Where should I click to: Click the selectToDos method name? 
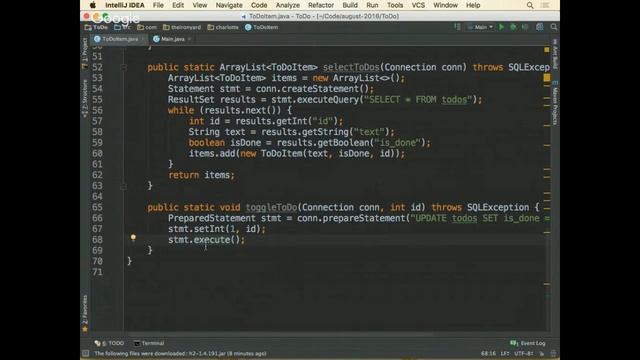(351, 67)
